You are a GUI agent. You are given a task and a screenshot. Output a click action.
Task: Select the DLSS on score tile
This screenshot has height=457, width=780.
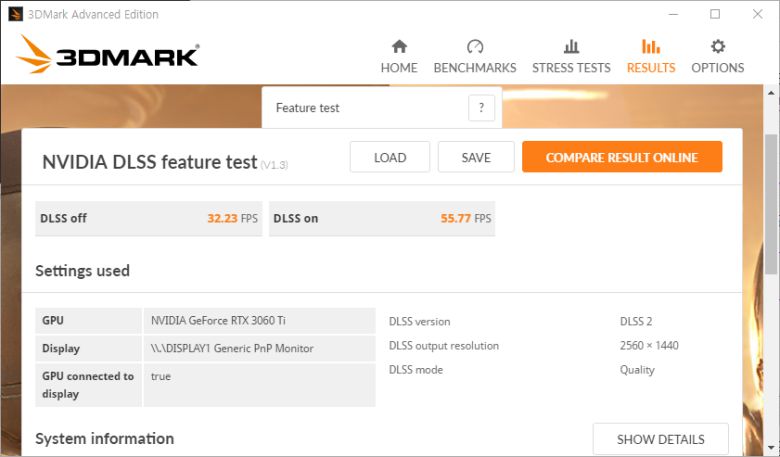(x=382, y=218)
